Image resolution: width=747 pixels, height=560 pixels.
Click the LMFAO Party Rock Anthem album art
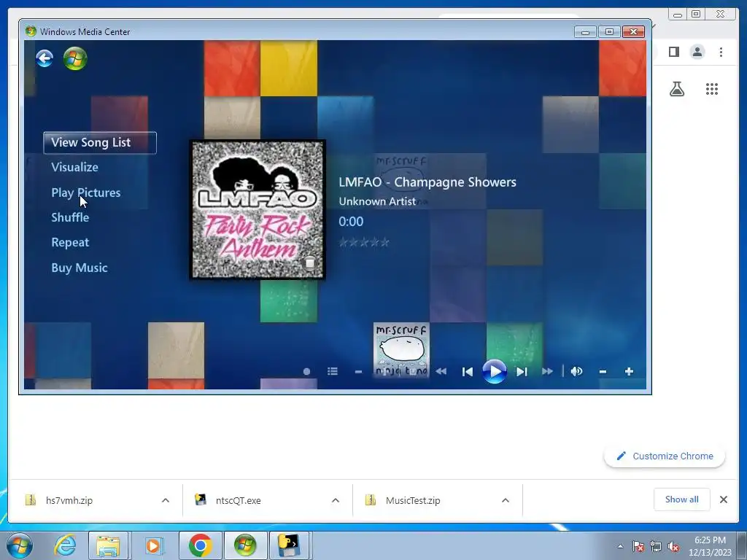click(258, 209)
